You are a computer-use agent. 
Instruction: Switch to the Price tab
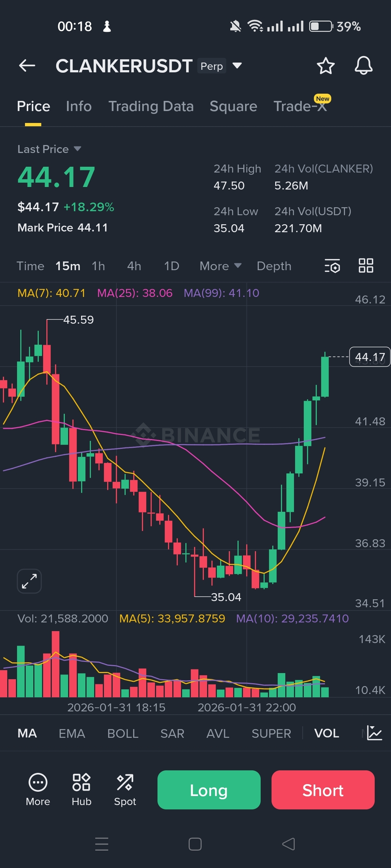(x=33, y=106)
